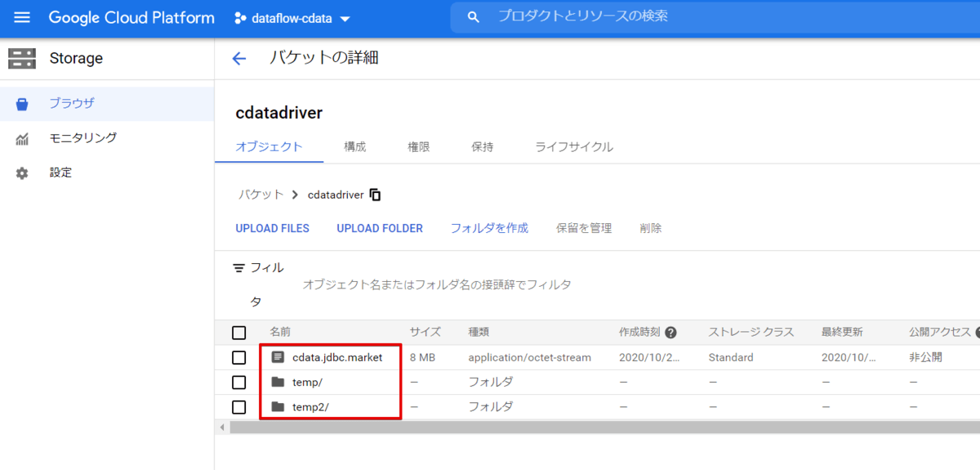Switch to the オブジェクト tab
Screen dimensions: 980x470
click(269, 147)
